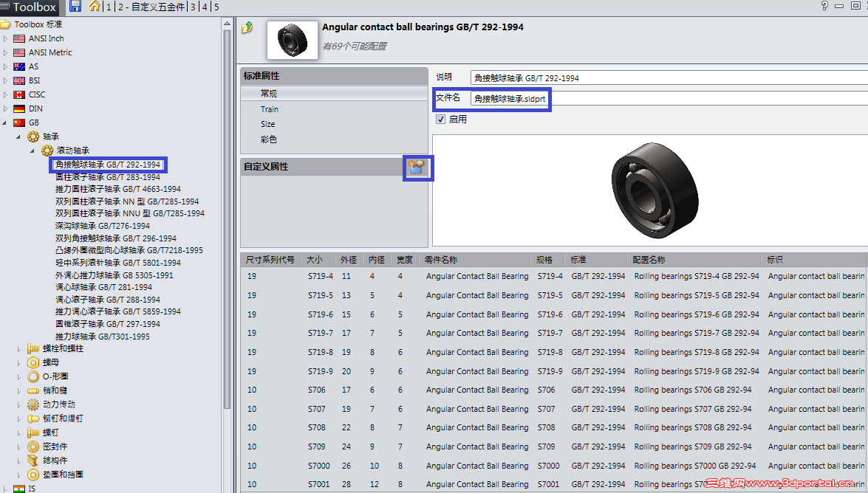Select the S7000 size cell
The width and height of the screenshot is (868, 493).
(319, 466)
